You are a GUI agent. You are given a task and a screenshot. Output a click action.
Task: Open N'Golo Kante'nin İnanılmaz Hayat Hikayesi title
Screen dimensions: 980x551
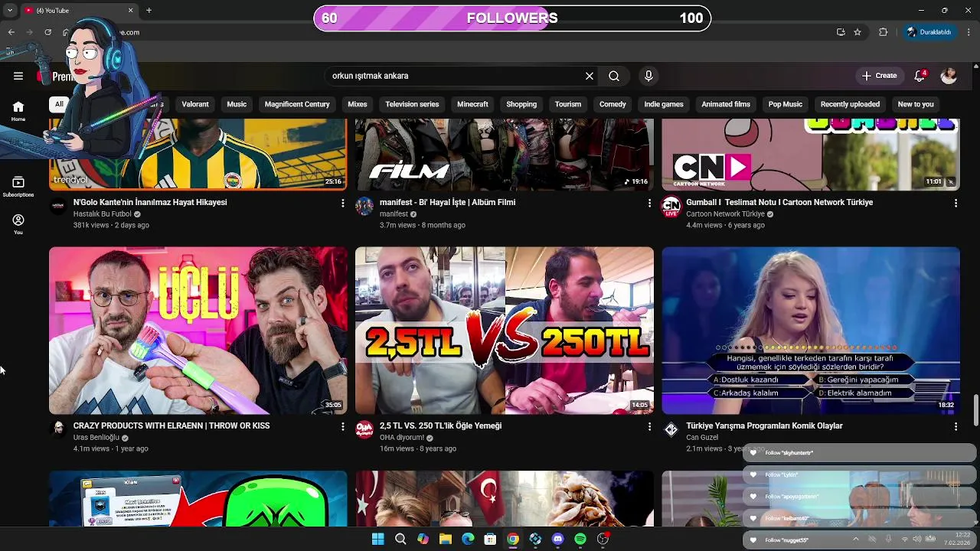pyautogui.click(x=150, y=202)
